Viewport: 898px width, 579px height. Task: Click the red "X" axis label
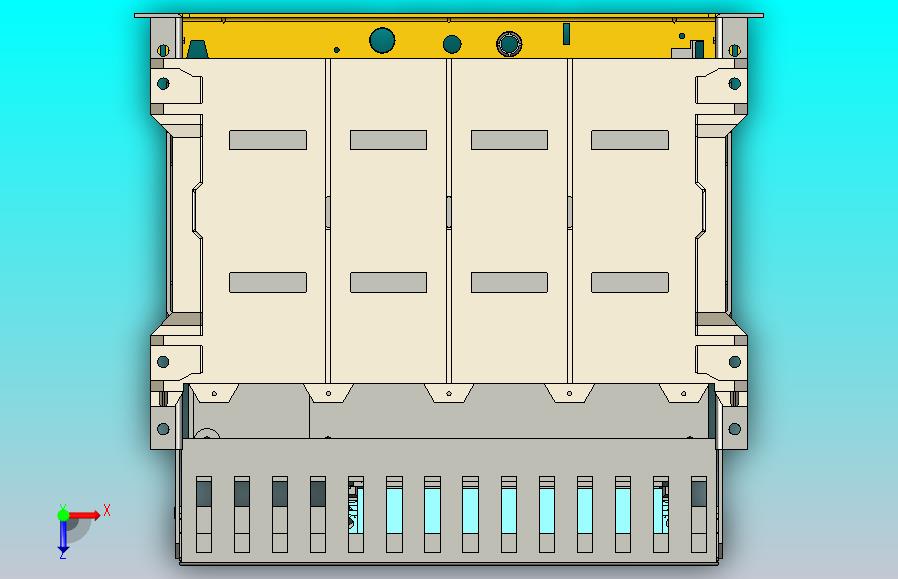click(x=107, y=510)
